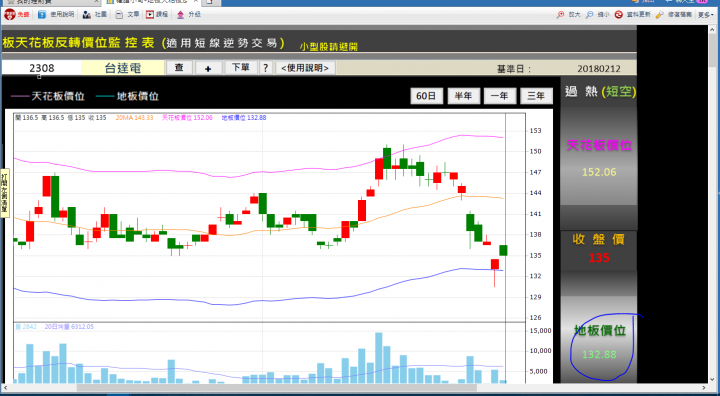This screenshot has height=396, width=720.
Task: Click the ceiling price value 152.06
Action: pyautogui.click(x=599, y=172)
